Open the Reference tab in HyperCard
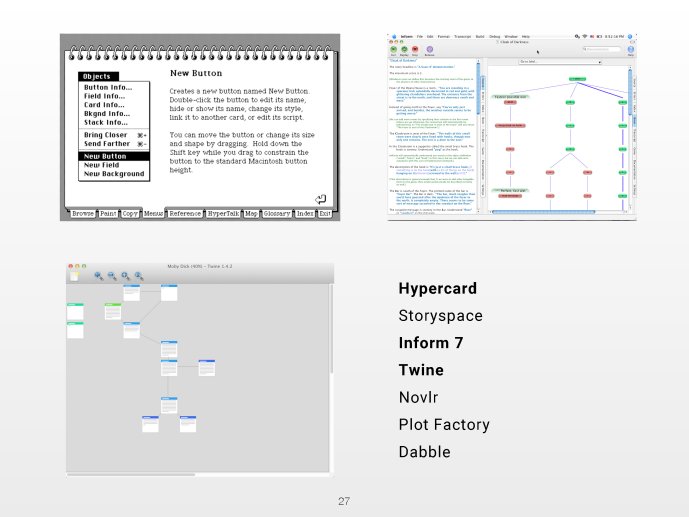689x517 pixels. (185, 213)
